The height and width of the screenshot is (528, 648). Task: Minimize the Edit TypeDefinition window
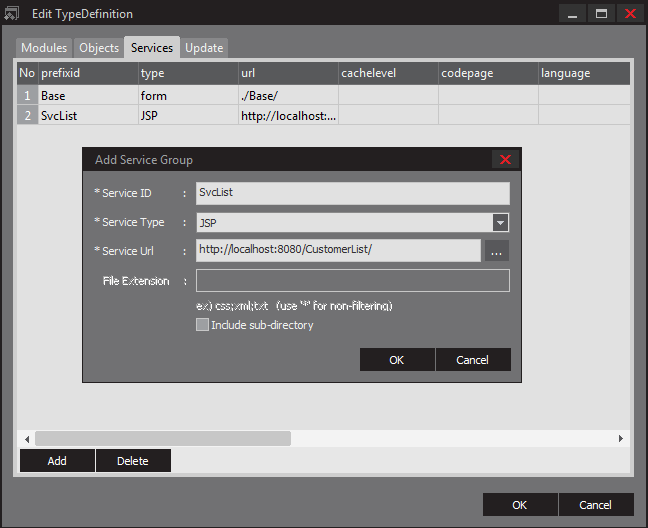coord(572,14)
